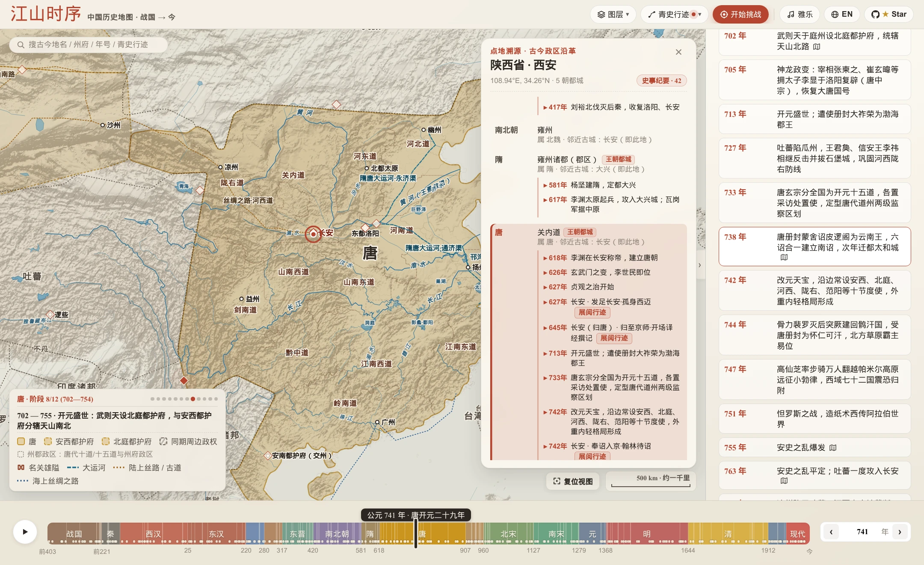Viewport: 924px width, 565px height.
Task: Open the 史事纪要·42 badge
Action: tap(661, 80)
